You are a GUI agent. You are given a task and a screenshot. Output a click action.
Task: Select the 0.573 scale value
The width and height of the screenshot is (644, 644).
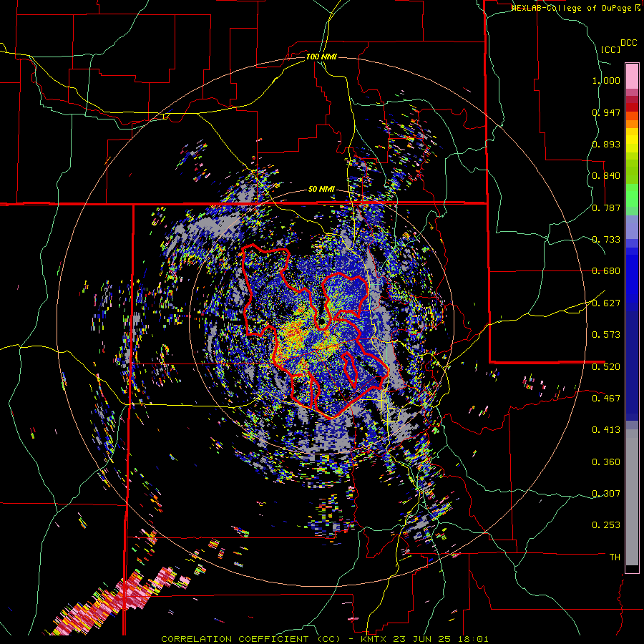(x=606, y=335)
